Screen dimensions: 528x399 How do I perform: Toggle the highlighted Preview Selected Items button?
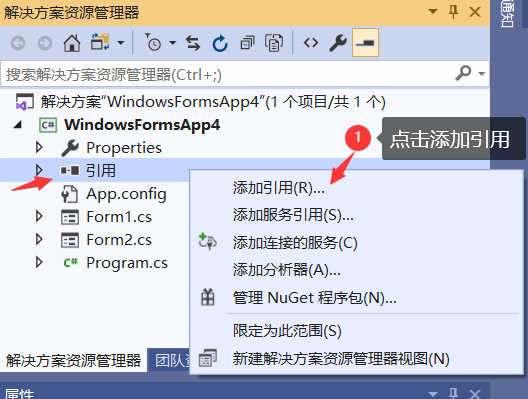pos(365,43)
